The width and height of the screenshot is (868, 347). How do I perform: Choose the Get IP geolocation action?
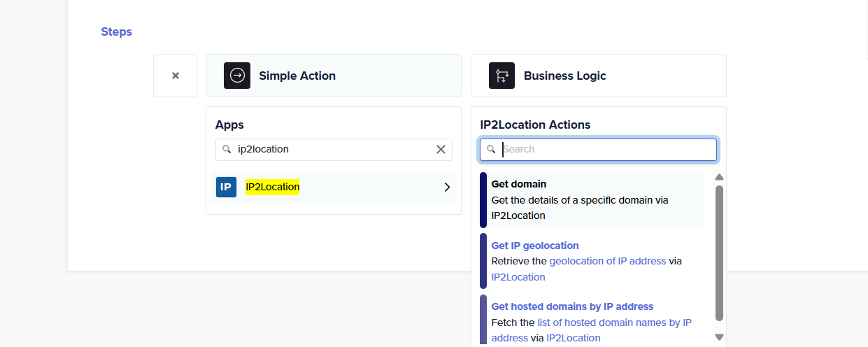coord(592,261)
